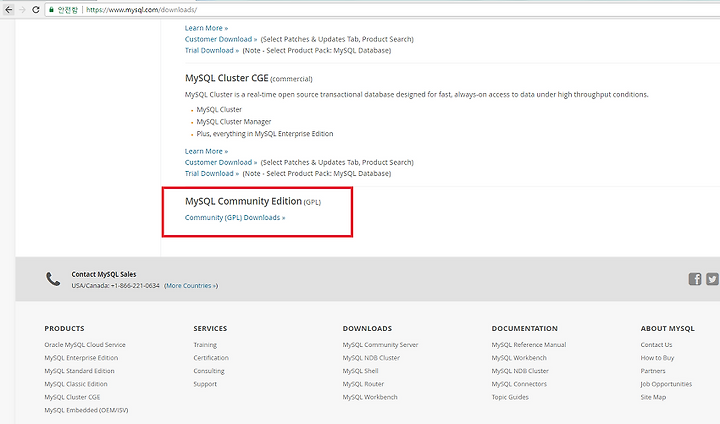720x424 pixels.
Task: Open Job Opportunities footer link
Action: tap(666, 384)
